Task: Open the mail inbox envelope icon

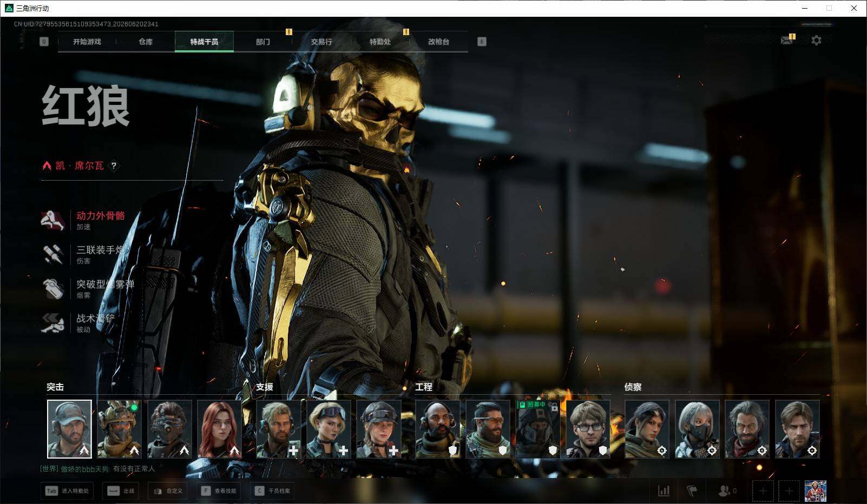Action: (x=786, y=41)
